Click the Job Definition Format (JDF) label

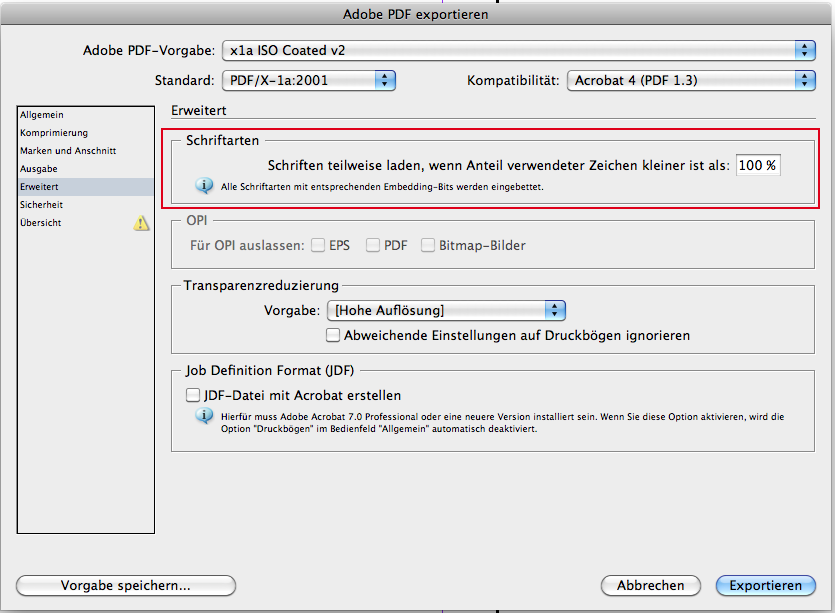[x=270, y=370]
